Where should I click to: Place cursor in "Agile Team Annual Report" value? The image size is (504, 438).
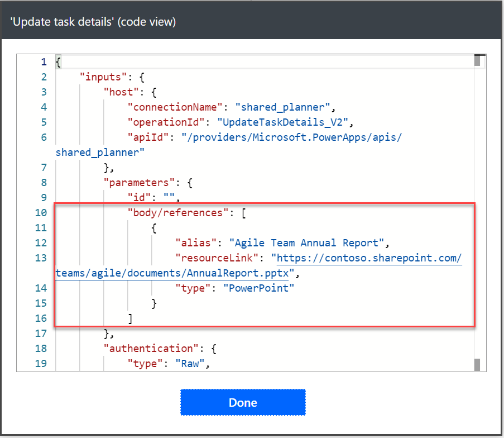[x=306, y=243]
